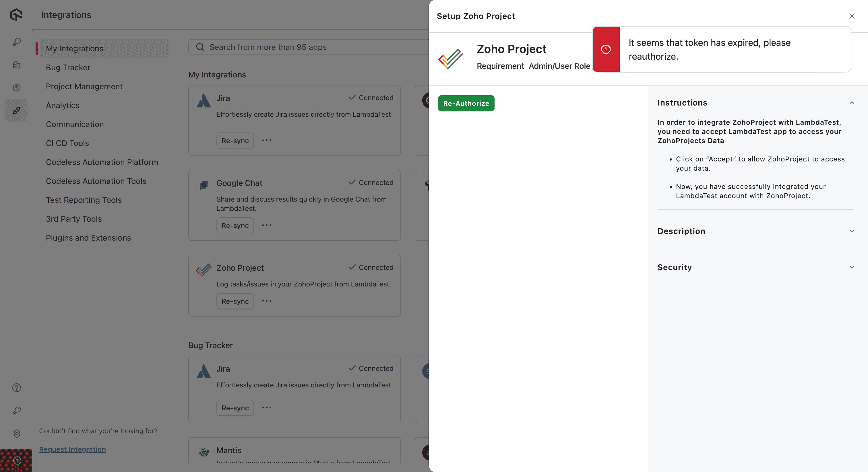Click Re-sync on Google Chat card

[x=235, y=226]
